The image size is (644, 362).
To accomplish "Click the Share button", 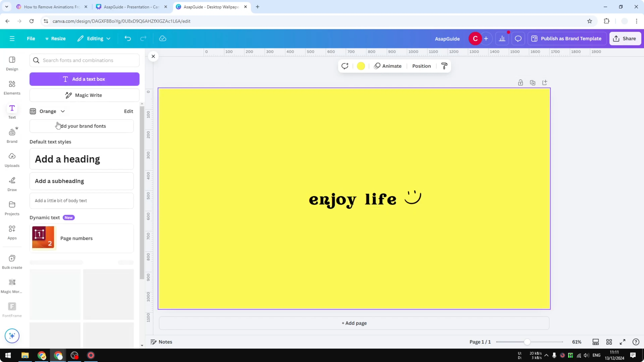I will (625, 38).
